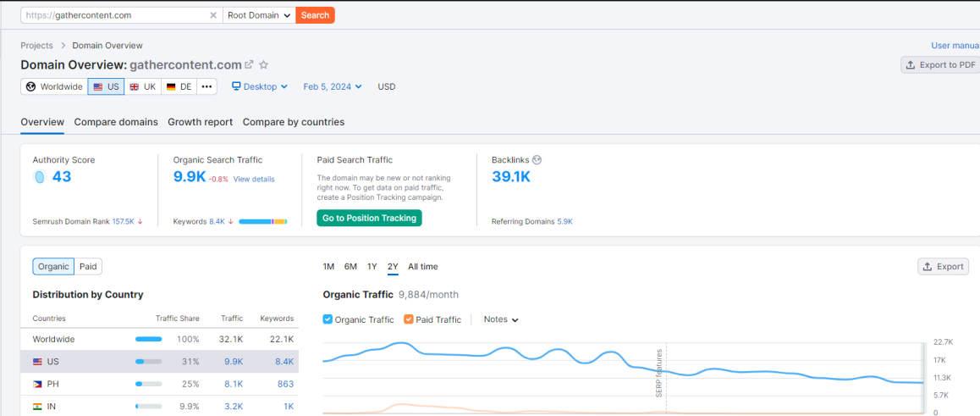Select 1M time range
980x416 pixels.
point(328,267)
